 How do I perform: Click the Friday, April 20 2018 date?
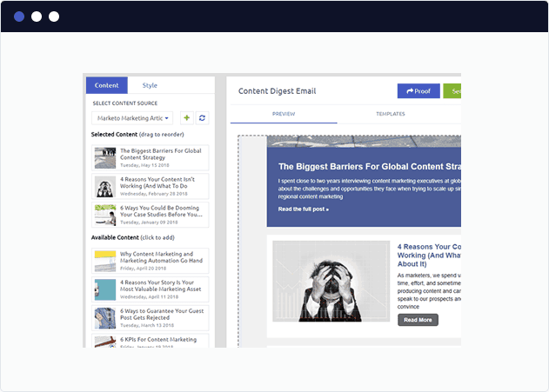[144, 269]
